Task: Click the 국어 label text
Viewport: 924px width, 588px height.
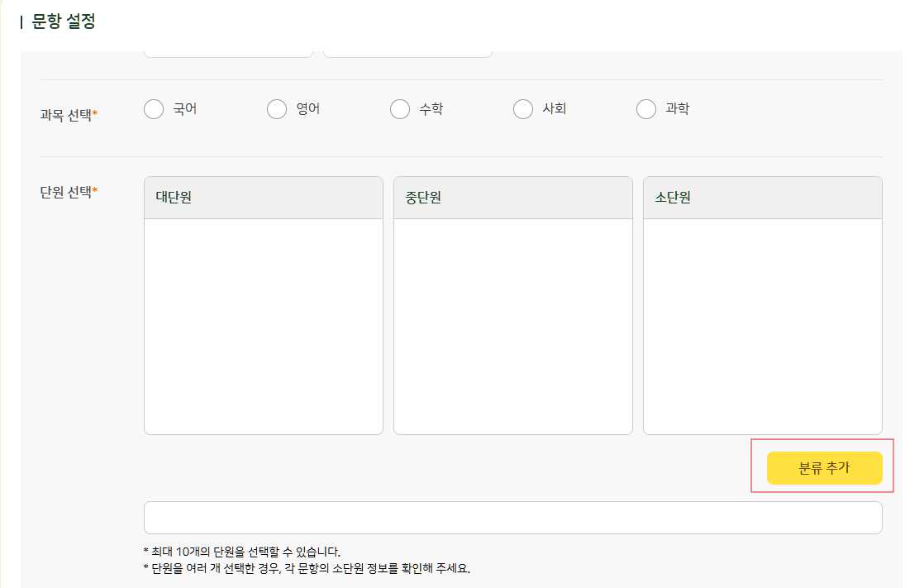Action: (x=185, y=108)
